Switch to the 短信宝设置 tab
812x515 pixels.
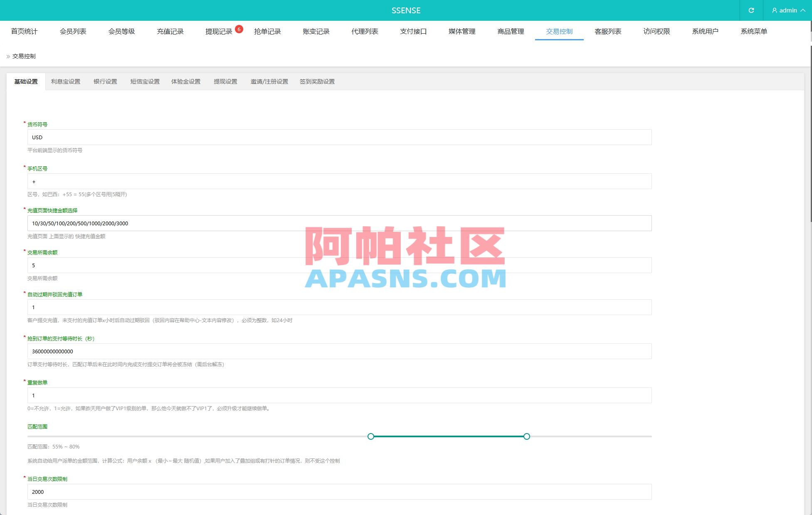click(x=144, y=81)
